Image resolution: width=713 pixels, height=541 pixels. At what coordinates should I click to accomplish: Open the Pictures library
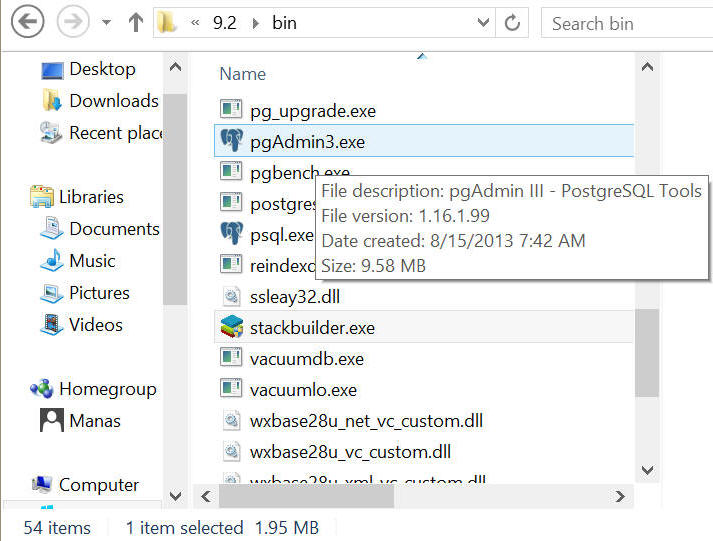tap(99, 293)
